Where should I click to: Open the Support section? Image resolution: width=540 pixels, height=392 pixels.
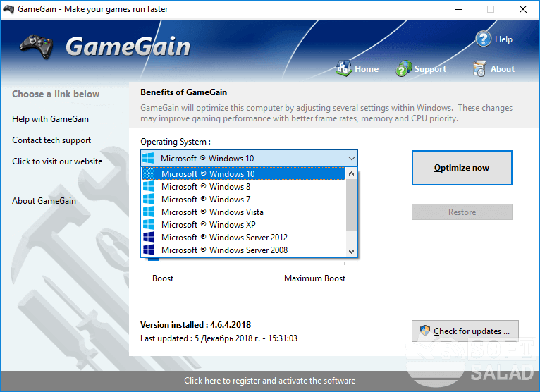click(x=430, y=69)
